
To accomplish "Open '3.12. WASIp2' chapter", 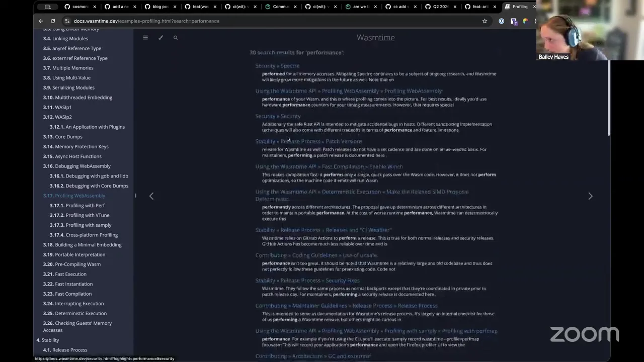I will click(57, 117).
